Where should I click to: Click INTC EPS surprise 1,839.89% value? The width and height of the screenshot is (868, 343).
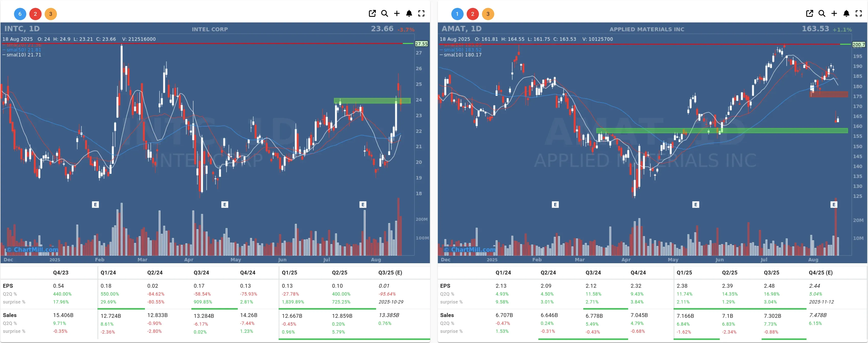click(x=293, y=302)
